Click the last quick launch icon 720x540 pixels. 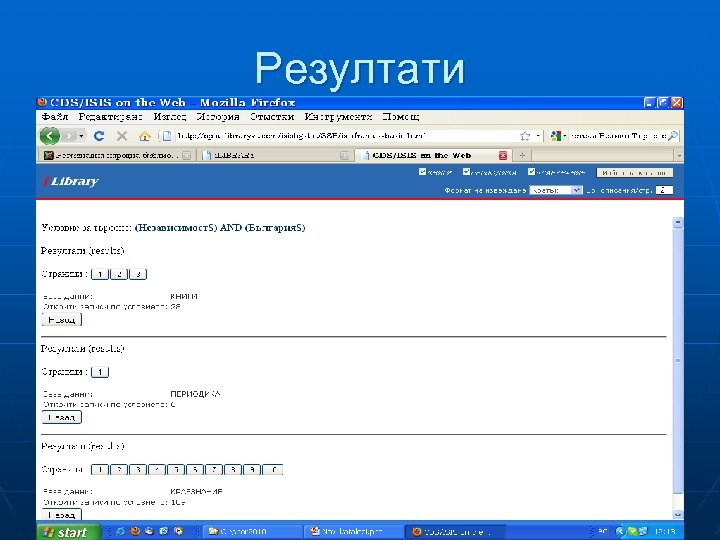point(178,531)
